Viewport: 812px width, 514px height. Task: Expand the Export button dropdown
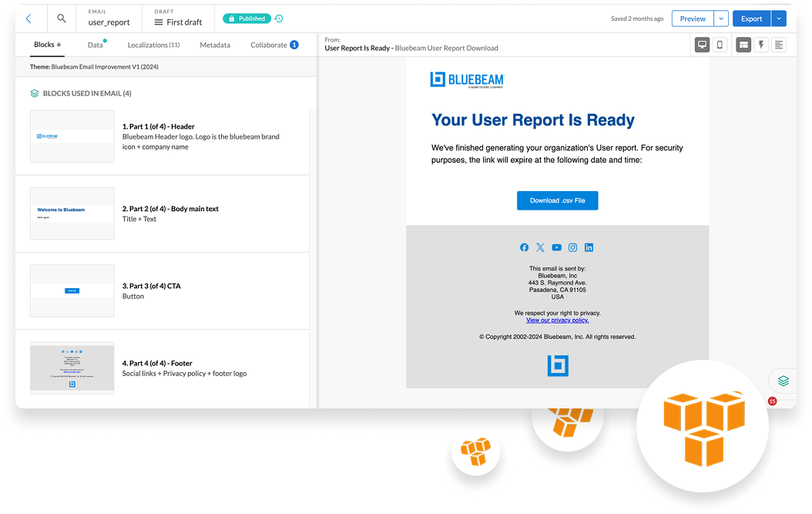click(x=779, y=18)
